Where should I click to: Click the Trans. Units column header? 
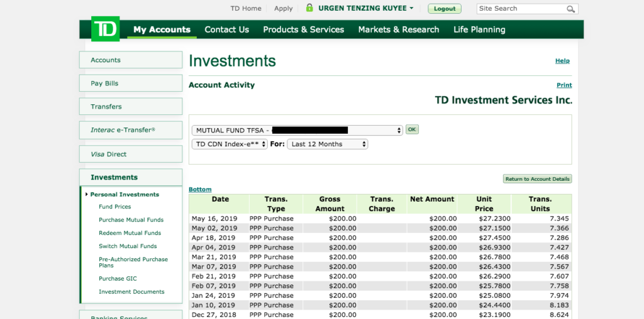point(540,204)
